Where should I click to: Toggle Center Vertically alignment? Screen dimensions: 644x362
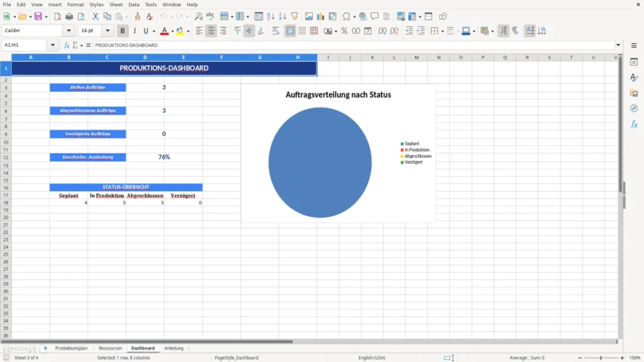click(x=249, y=31)
